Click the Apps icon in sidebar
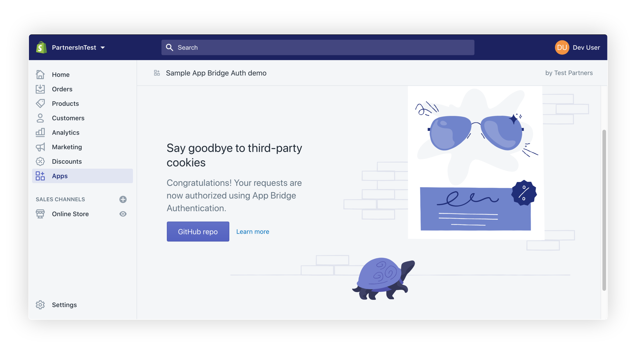644x359 pixels. [x=40, y=176]
